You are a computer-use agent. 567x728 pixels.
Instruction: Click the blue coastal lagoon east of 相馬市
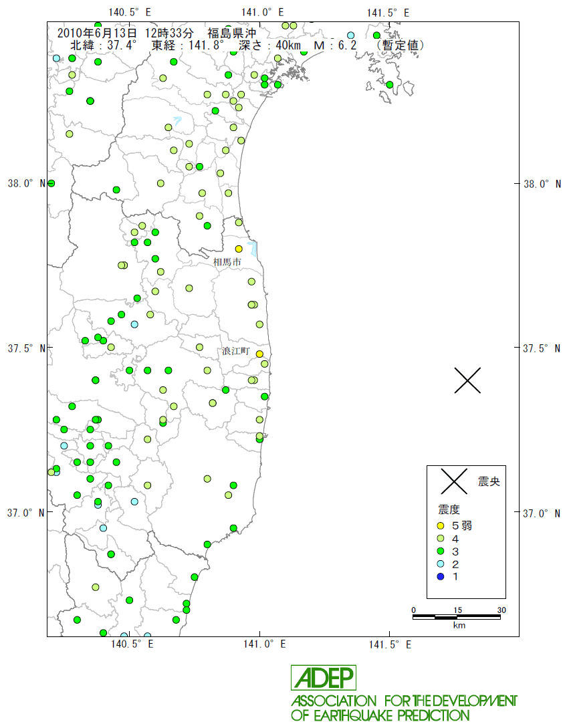coord(252,250)
